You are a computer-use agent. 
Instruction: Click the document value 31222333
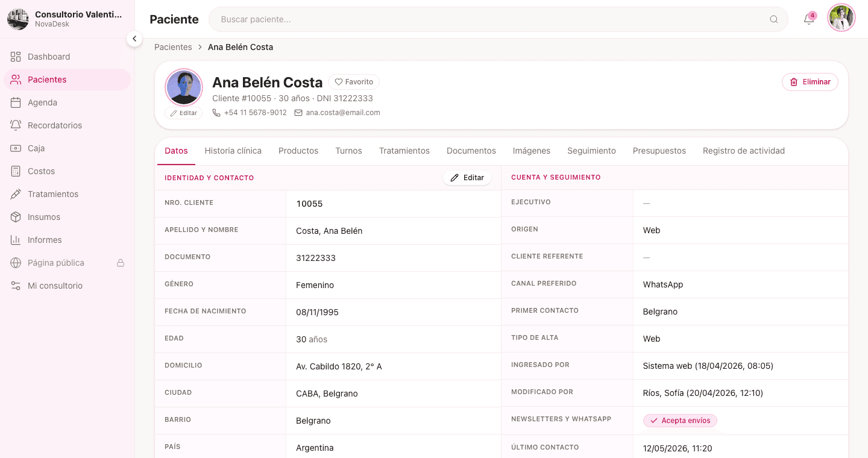point(316,258)
